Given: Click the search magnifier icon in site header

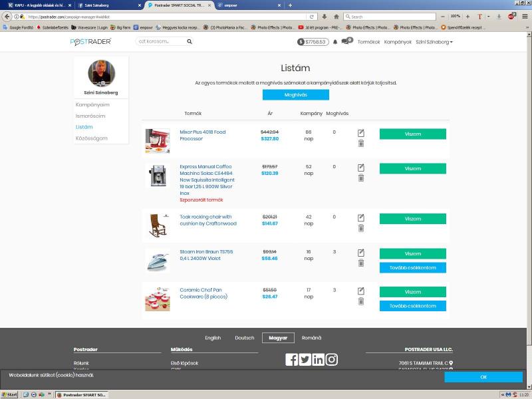Looking at the screenshot, I should click(x=190, y=41).
